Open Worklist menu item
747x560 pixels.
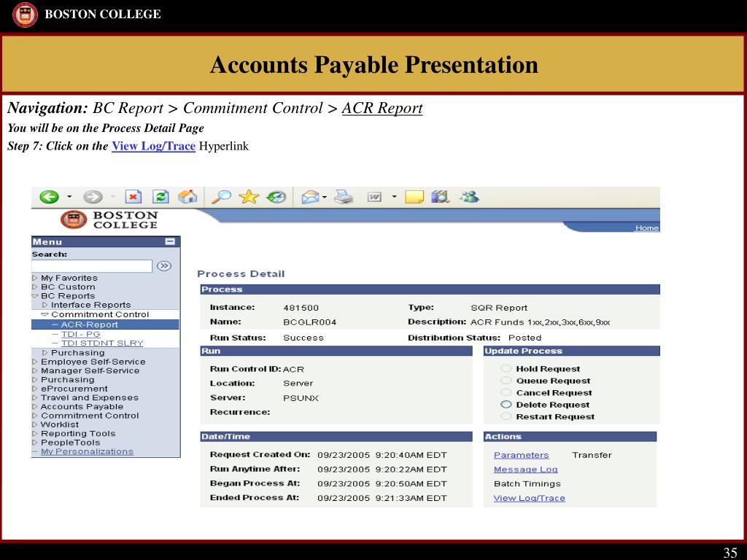(x=60, y=424)
